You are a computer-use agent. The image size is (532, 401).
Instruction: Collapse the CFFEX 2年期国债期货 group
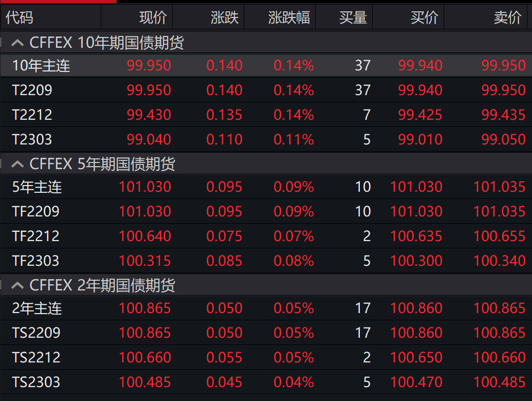click(17, 285)
